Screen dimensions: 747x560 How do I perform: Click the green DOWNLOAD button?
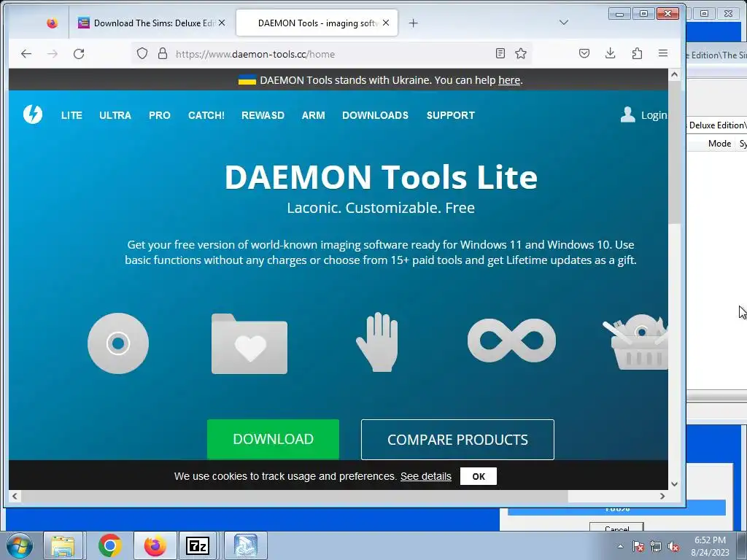273,439
